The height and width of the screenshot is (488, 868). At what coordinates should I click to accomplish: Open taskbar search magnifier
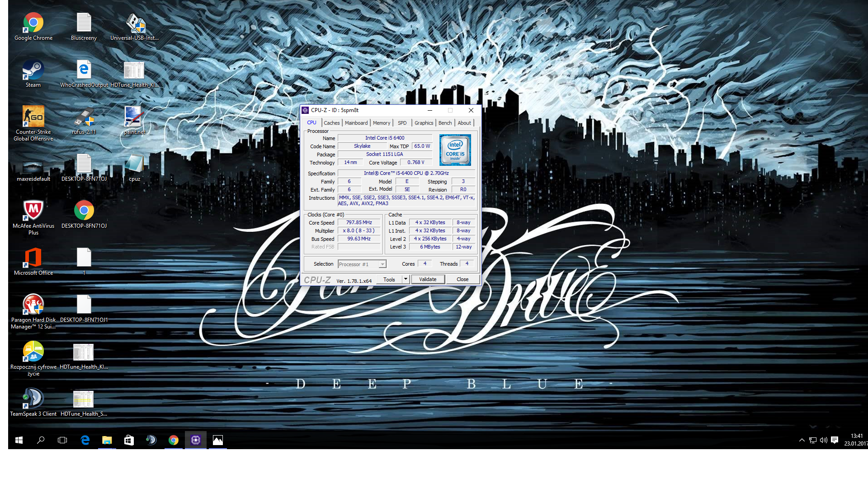pos(41,440)
